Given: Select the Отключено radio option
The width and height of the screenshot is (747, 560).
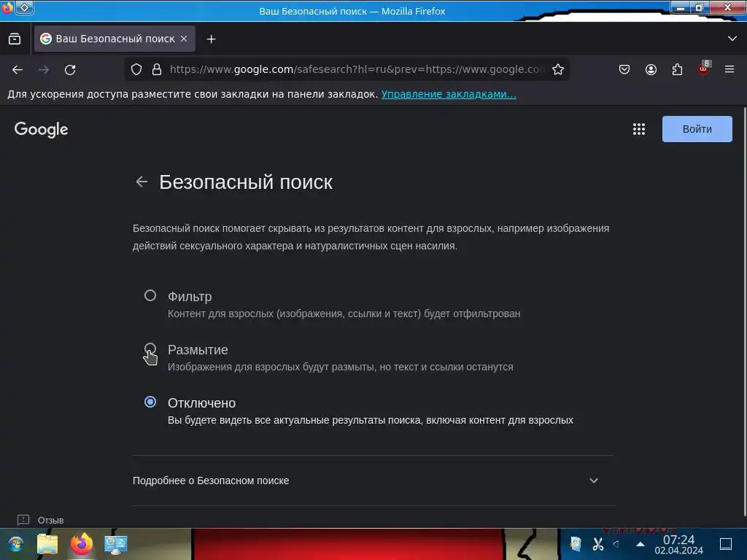Looking at the screenshot, I should tap(150, 402).
